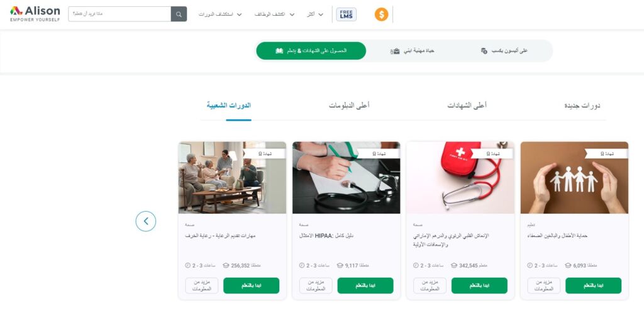The image size is (644, 311).
Task: Open the Free LMS badge
Action: coord(347,14)
